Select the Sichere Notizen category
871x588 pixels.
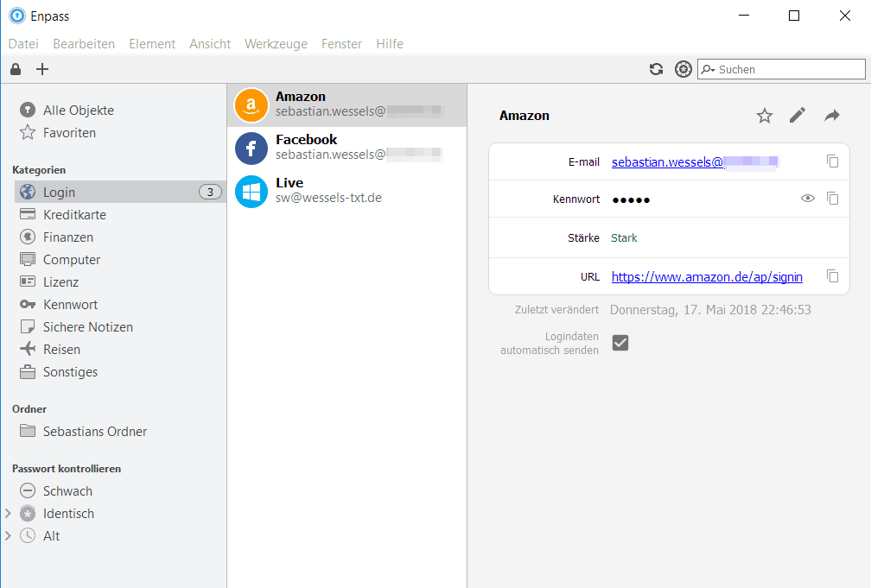tap(88, 327)
